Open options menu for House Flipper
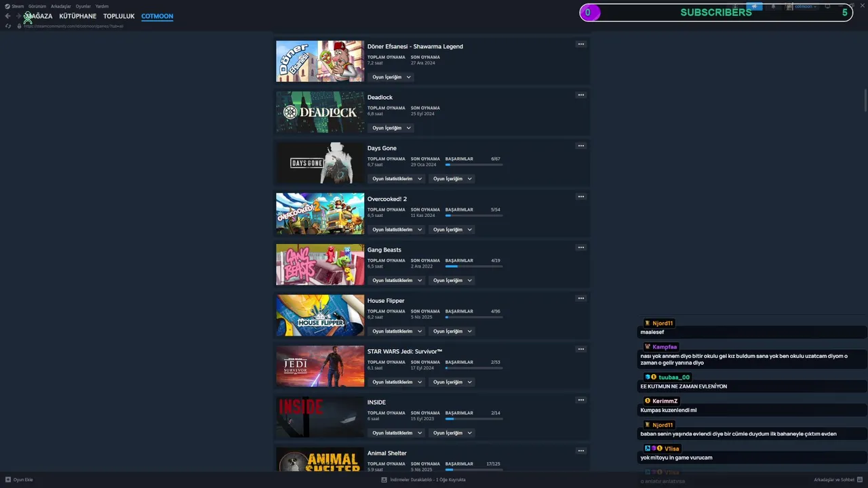The height and width of the screenshot is (488, 868). [x=580, y=298]
